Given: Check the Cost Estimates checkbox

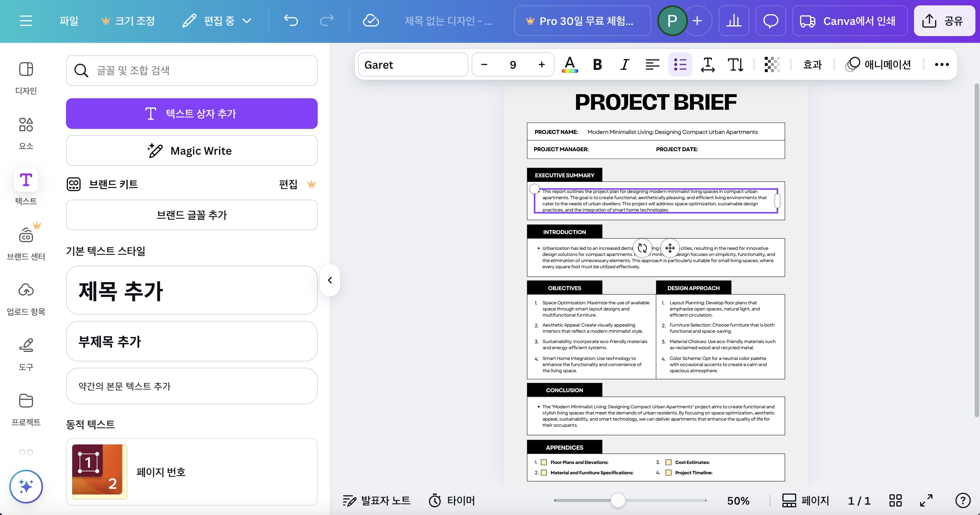Looking at the screenshot, I should (668, 462).
